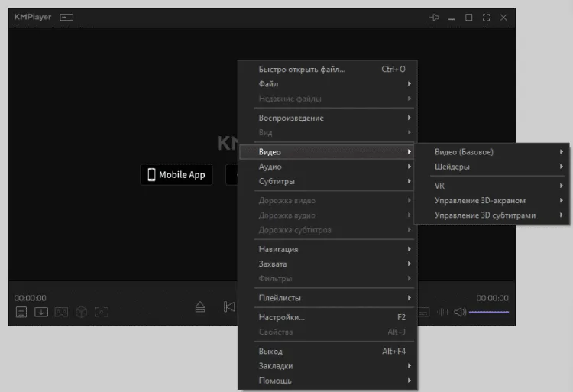The height and width of the screenshot is (392, 573).
Task: Expand arrow next to 'Видео (Базовое)'
Action: click(x=562, y=151)
